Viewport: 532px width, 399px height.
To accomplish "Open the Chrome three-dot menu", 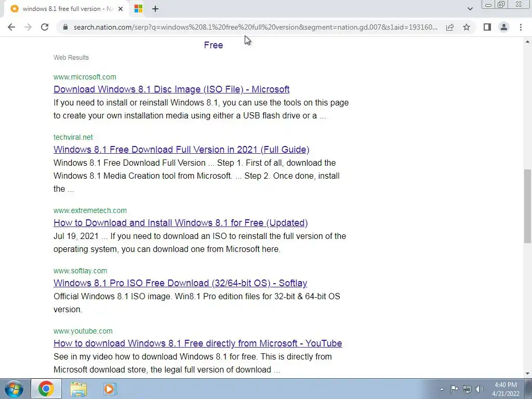I will pyautogui.click(x=521, y=27).
